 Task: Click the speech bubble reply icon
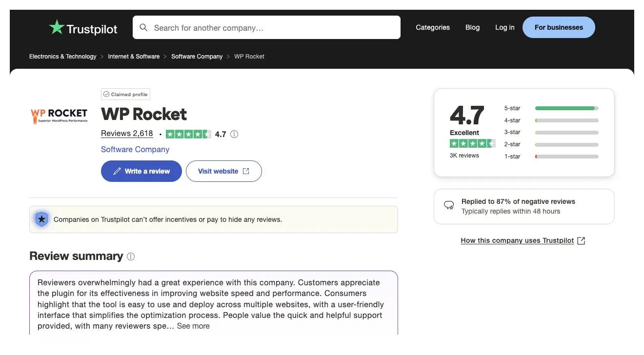tap(448, 205)
